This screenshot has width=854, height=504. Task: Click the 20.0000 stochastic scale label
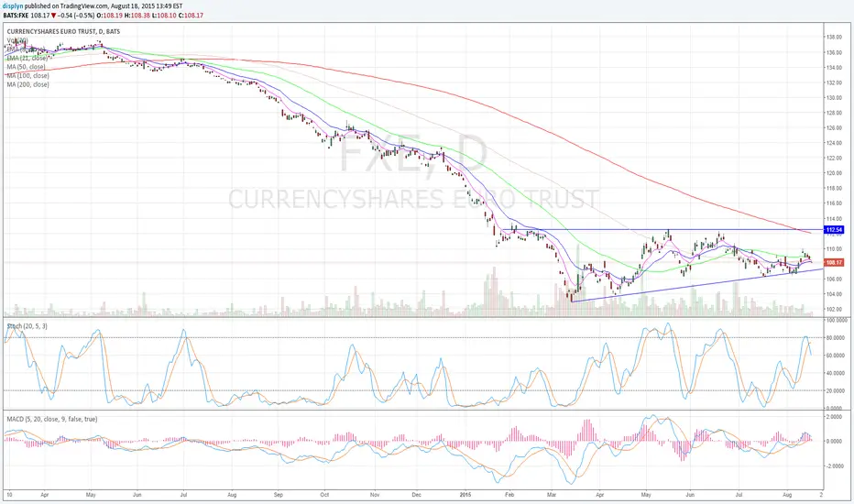[x=838, y=390]
